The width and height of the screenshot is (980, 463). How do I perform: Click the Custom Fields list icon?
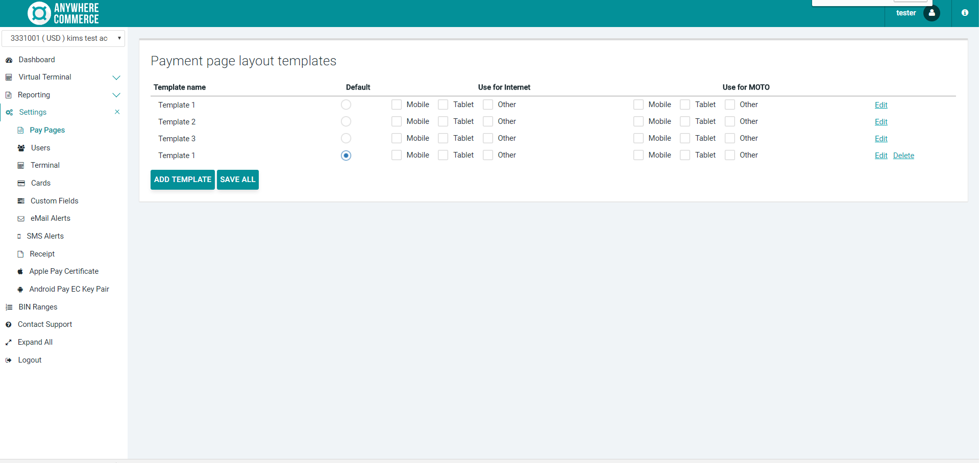(x=21, y=201)
